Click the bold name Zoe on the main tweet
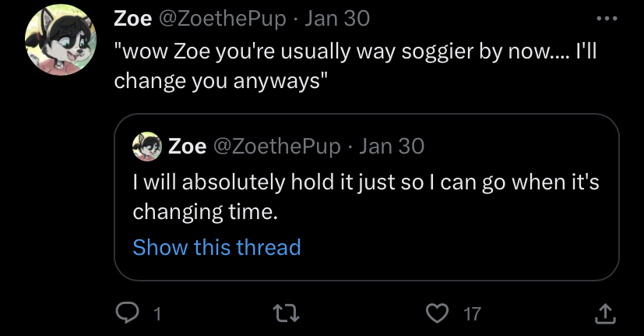Screen dimensions: 644x336 132,19
